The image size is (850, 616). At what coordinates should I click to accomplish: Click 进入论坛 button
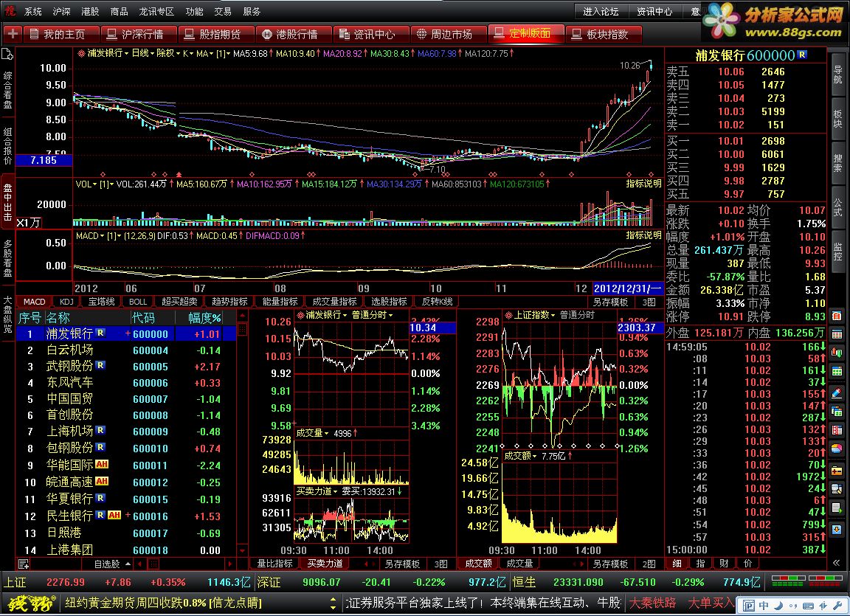coord(601,11)
